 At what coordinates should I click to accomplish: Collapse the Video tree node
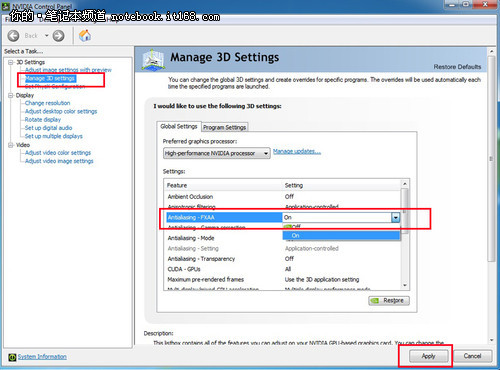pyautogui.click(x=11, y=145)
